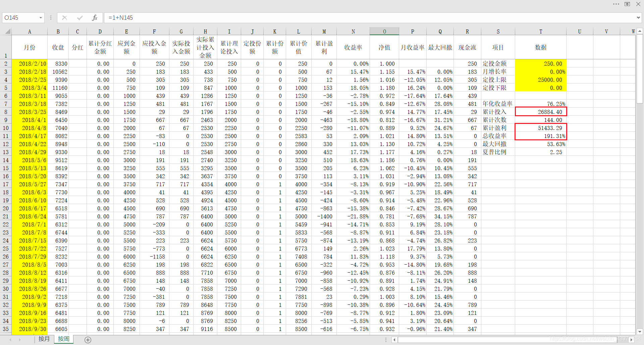Viewport: 644px width, 345px height.
Task: Switch to the 按月 sheet tab
Action: [44, 339]
